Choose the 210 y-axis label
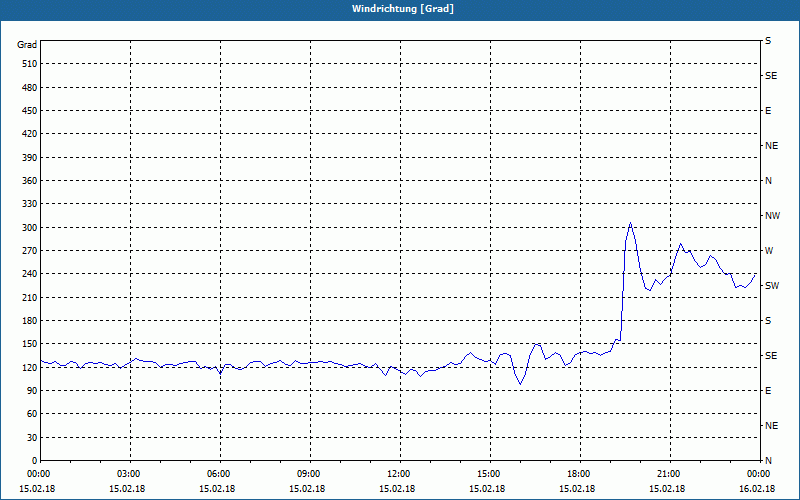The height and width of the screenshot is (500, 800). pyautogui.click(x=30, y=297)
